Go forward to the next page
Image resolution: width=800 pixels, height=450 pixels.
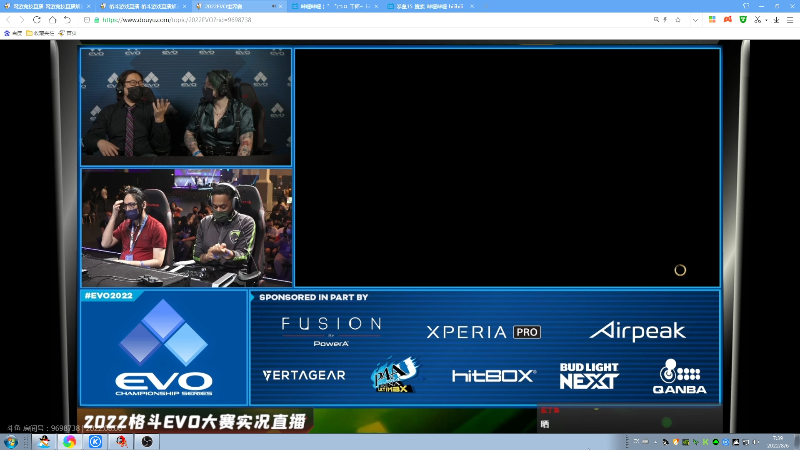coord(21,20)
